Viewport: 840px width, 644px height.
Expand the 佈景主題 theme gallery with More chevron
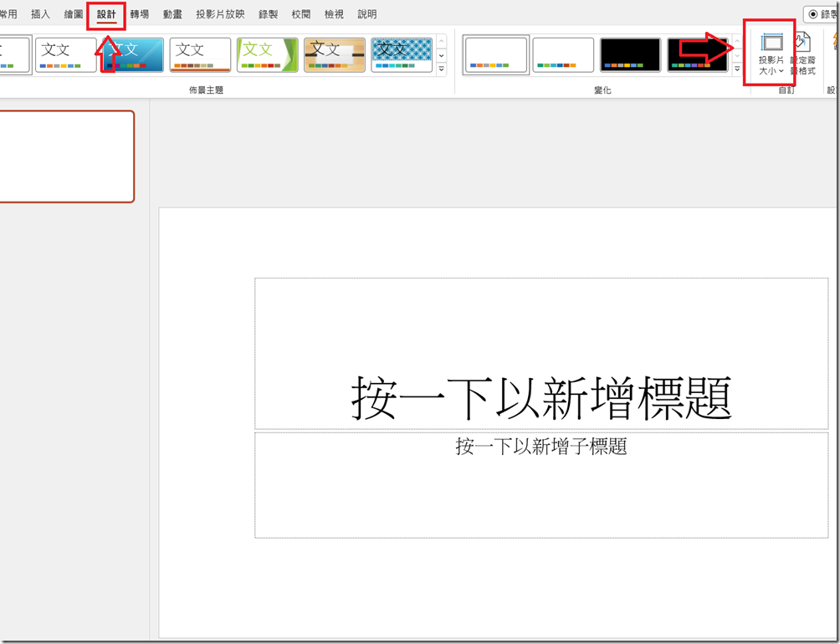coord(441,69)
